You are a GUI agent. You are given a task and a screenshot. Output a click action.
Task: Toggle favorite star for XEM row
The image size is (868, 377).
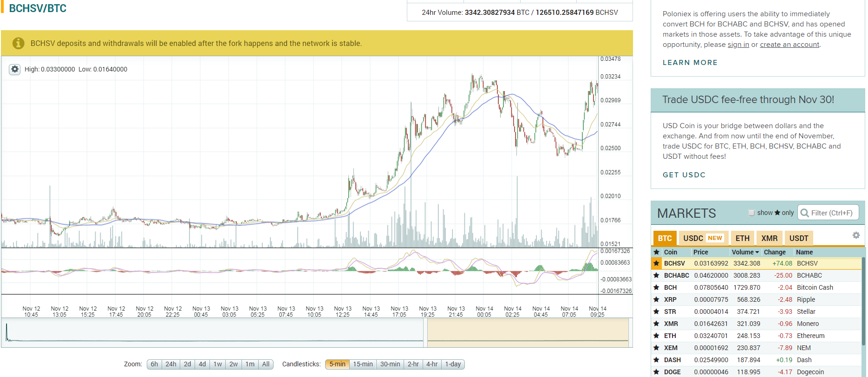point(656,348)
